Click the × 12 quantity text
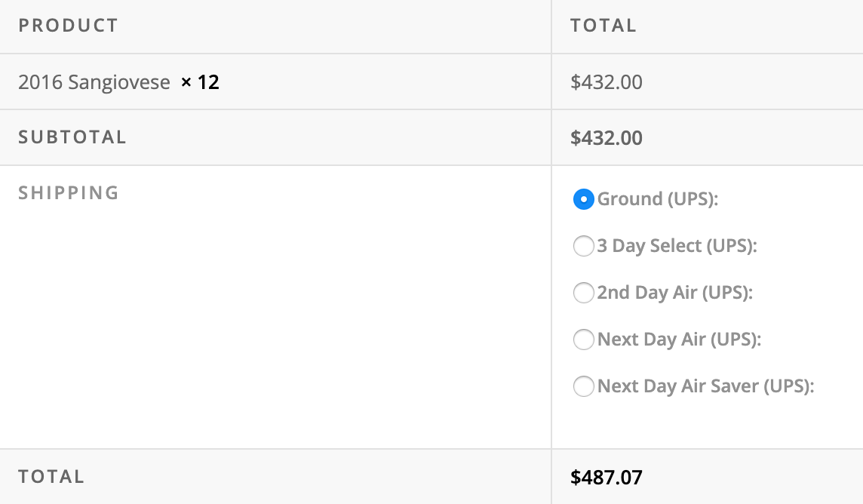 (x=200, y=82)
